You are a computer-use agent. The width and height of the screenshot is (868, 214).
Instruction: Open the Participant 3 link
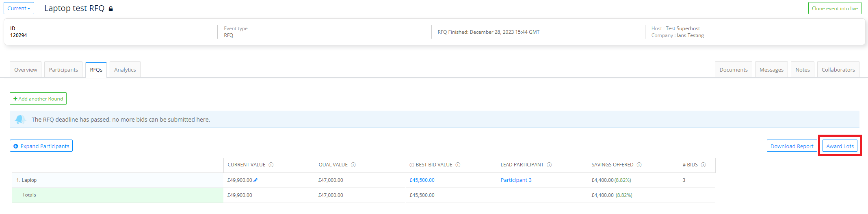point(516,180)
